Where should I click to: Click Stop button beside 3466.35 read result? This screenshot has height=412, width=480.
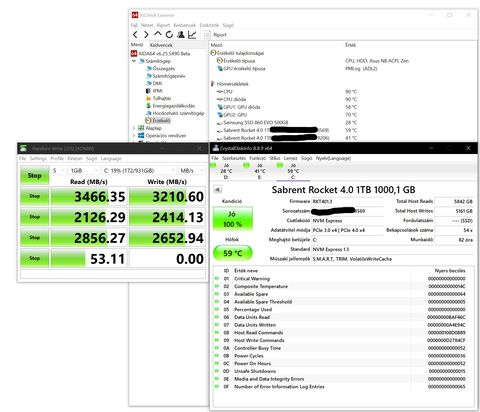click(34, 196)
